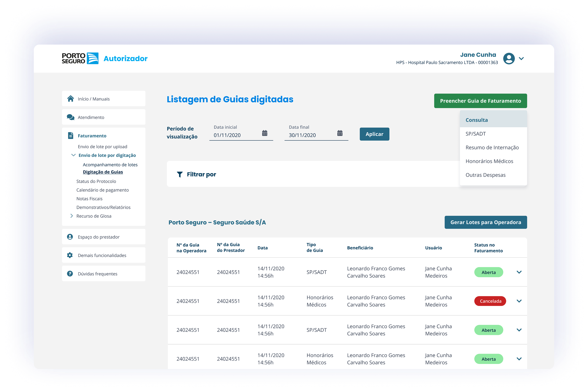Image resolution: width=588 pixels, height=392 pixels.
Task: Click the Data column header
Action: [x=263, y=248]
